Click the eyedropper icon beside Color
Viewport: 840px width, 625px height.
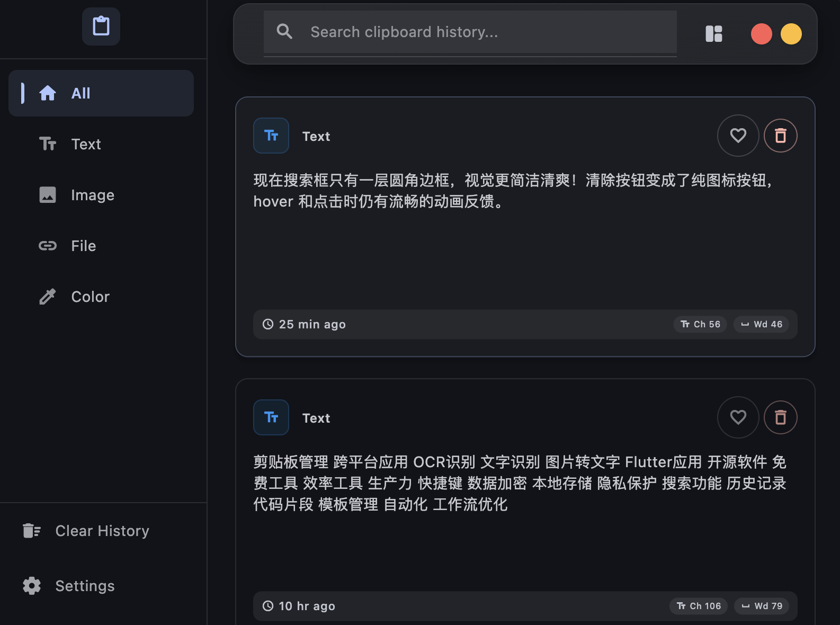(48, 297)
